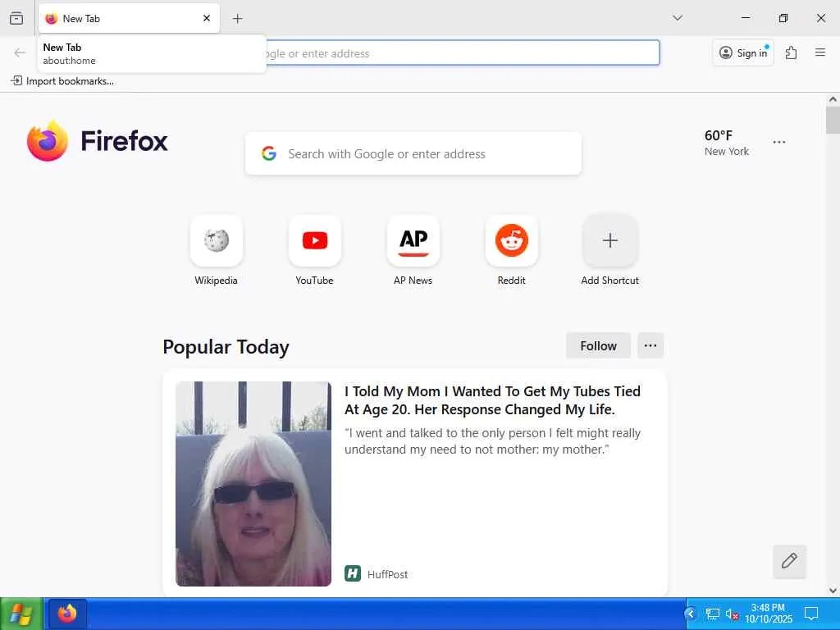840x630 pixels.
Task: Click the Wikipedia label under its tile
Action: pyautogui.click(x=216, y=281)
